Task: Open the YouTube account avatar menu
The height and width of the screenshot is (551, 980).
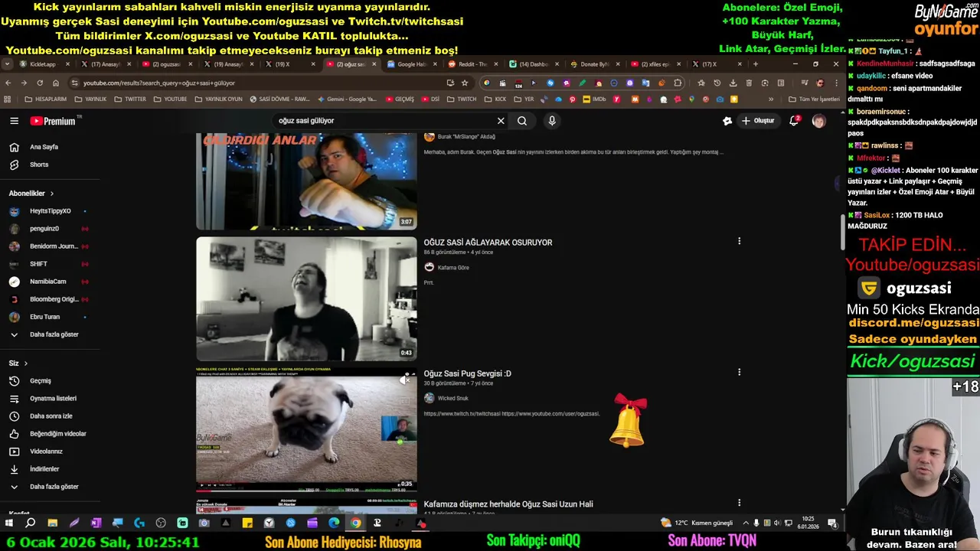Action: point(818,121)
